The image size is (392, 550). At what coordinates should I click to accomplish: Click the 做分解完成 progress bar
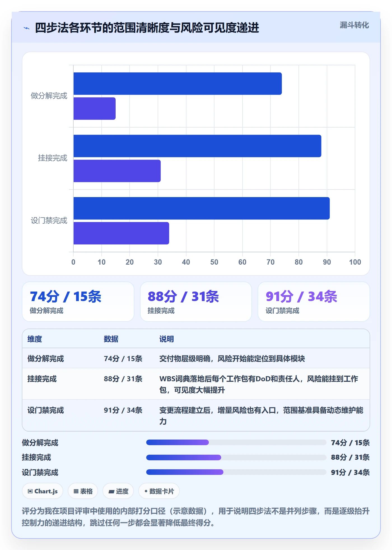click(236, 442)
